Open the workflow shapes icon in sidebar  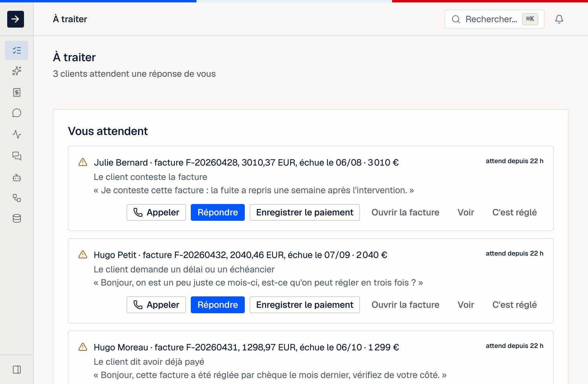click(16, 198)
